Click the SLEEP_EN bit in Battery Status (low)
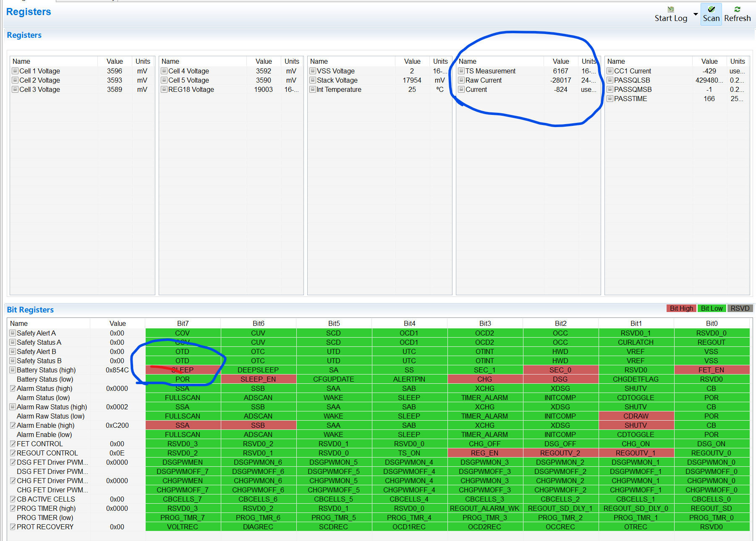The width and height of the screenshot is (756, 541). [x=258, y=379]
